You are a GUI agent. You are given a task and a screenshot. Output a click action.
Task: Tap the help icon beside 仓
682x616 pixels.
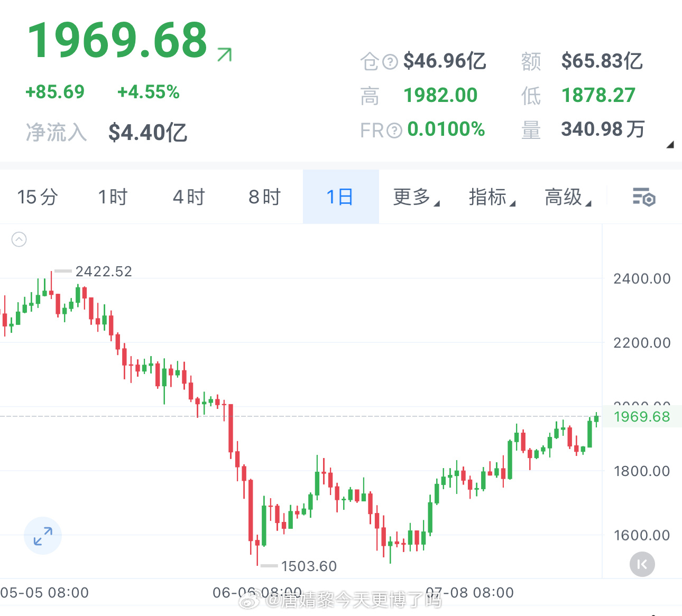click(390, 62)
